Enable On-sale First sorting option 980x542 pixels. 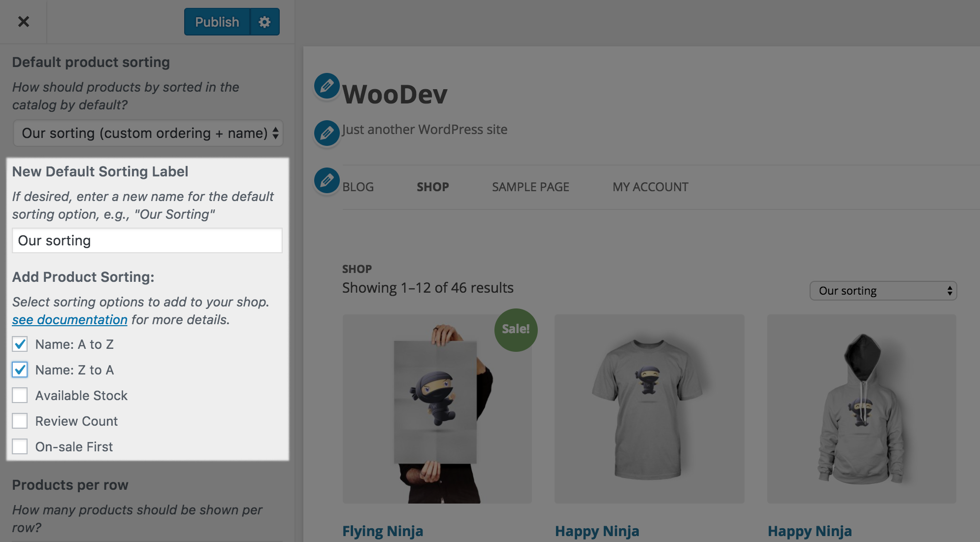coord(20,446)
